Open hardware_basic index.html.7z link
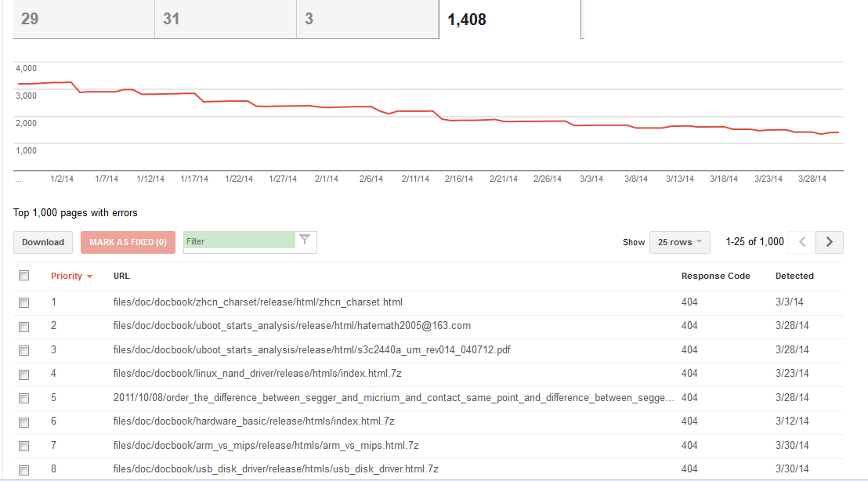Screen dimensions: 868x481 tap(254, 421)
